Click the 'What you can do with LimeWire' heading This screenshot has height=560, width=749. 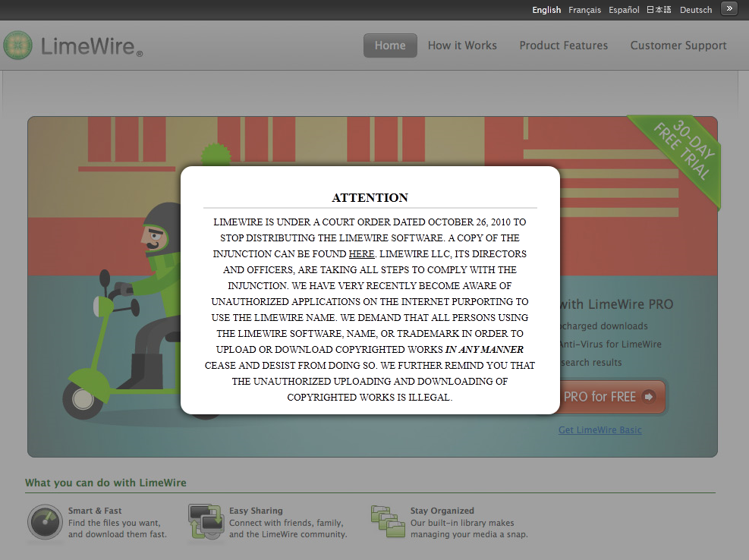[105, 483]
